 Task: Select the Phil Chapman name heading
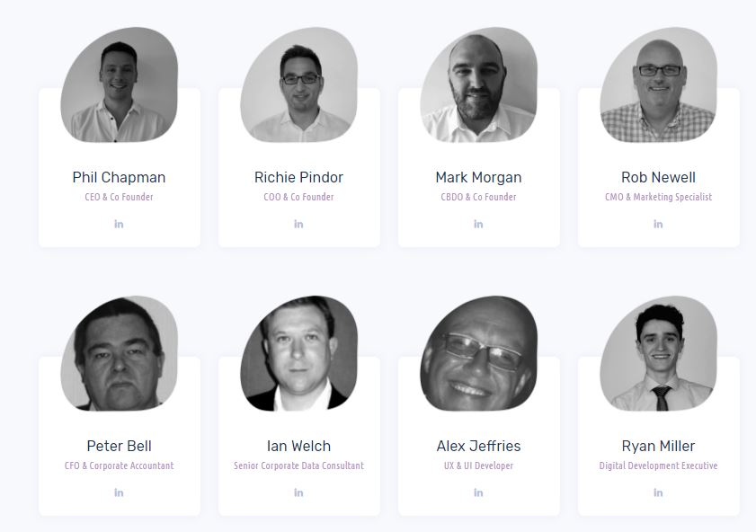119,177
